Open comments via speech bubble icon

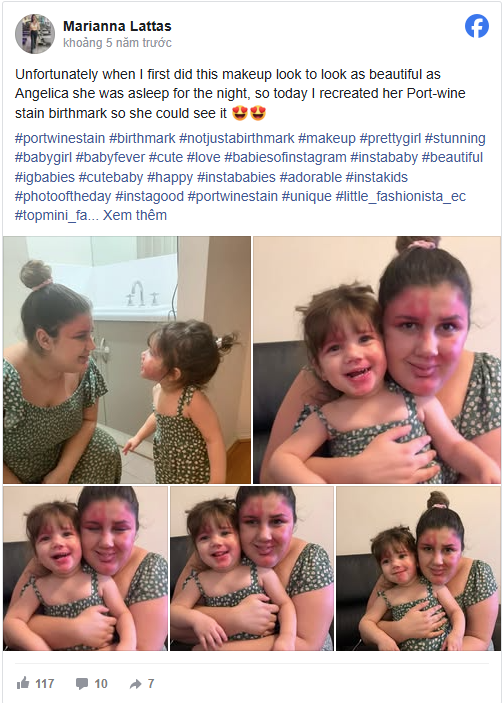82,684
